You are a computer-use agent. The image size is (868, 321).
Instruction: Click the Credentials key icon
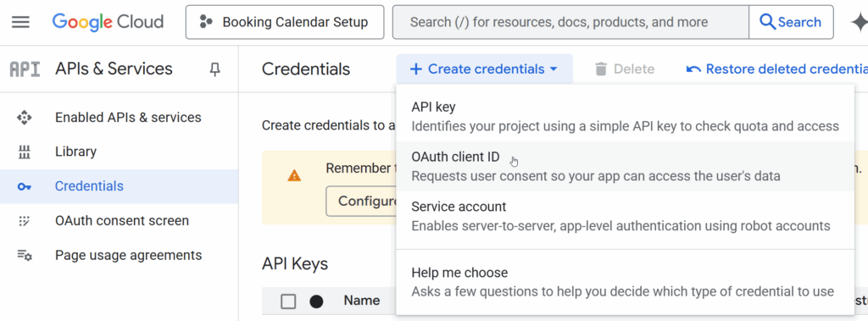(x=25, y=187)
